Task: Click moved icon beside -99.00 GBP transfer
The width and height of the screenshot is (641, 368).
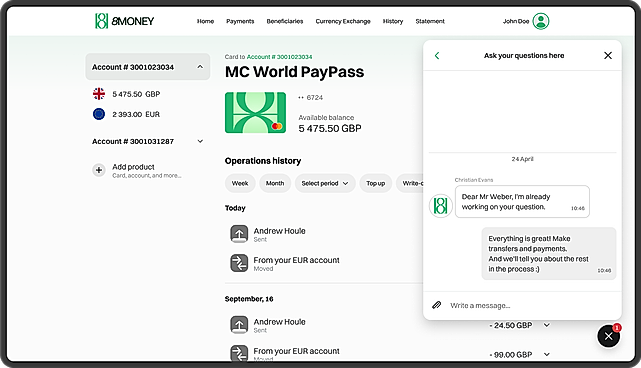Action: [239, 353]
